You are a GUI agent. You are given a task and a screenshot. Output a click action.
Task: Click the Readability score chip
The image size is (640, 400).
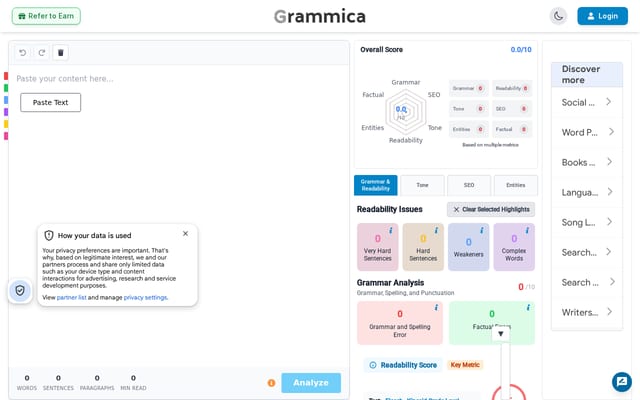coord(512,89)
